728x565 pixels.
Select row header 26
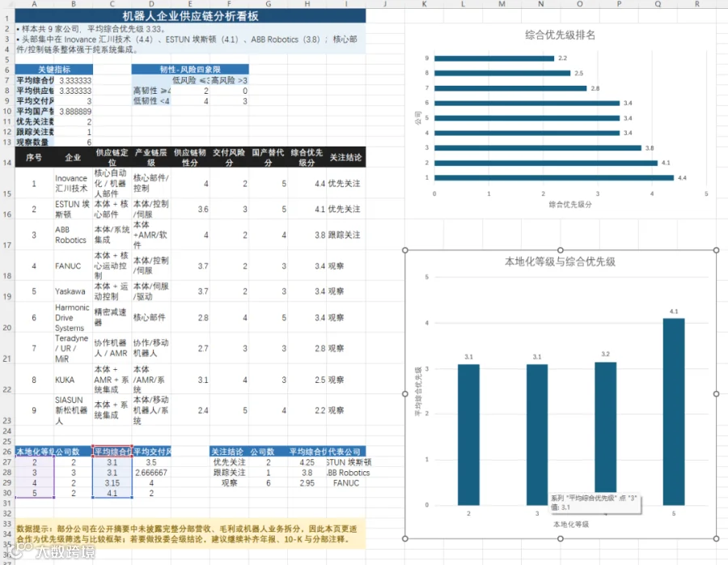coord(7,452)
